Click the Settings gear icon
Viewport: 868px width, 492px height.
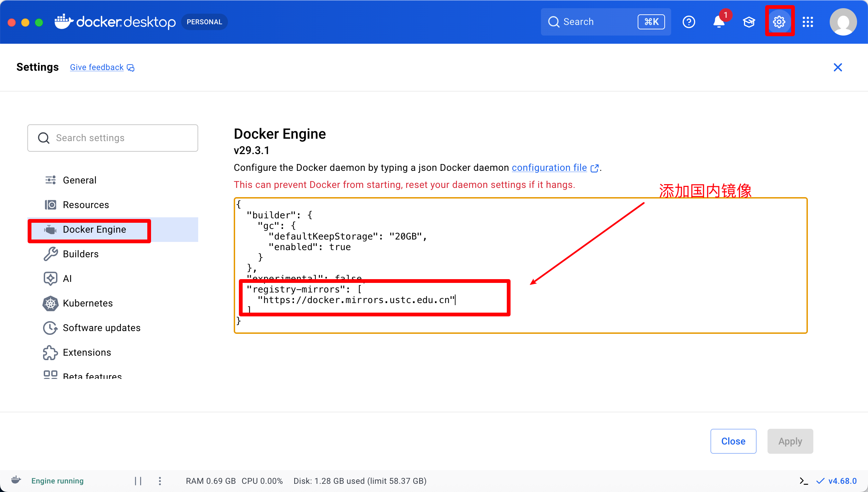tap(779, 22)
